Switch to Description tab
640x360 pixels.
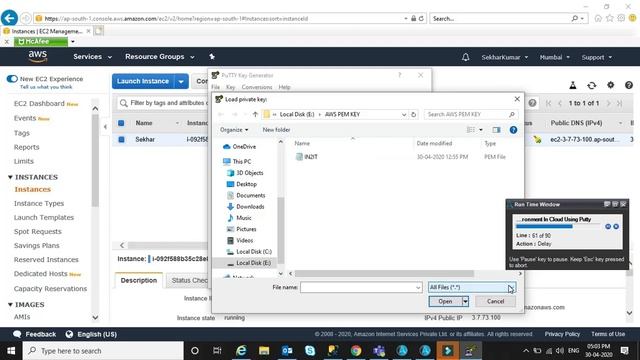[139, 280]
